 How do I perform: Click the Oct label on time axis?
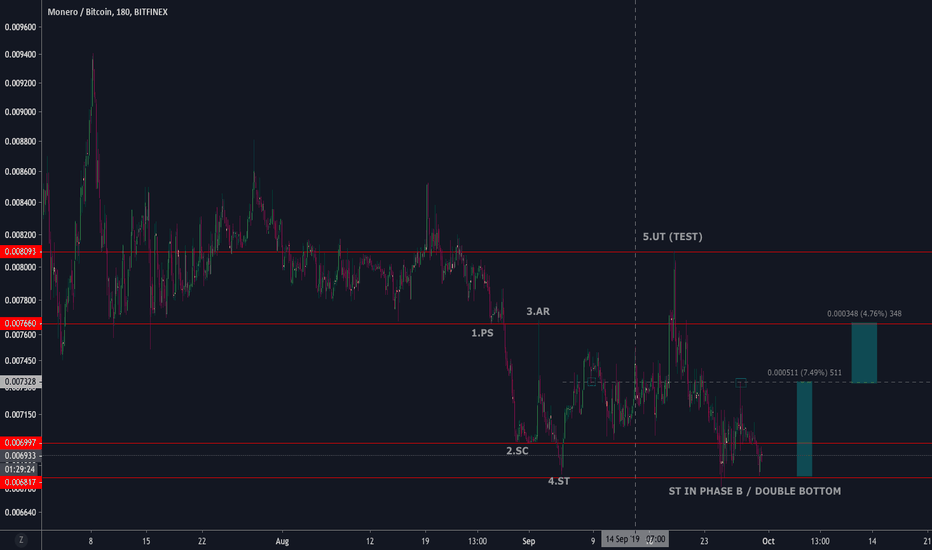pyautogui.click(x=769, y=541)
